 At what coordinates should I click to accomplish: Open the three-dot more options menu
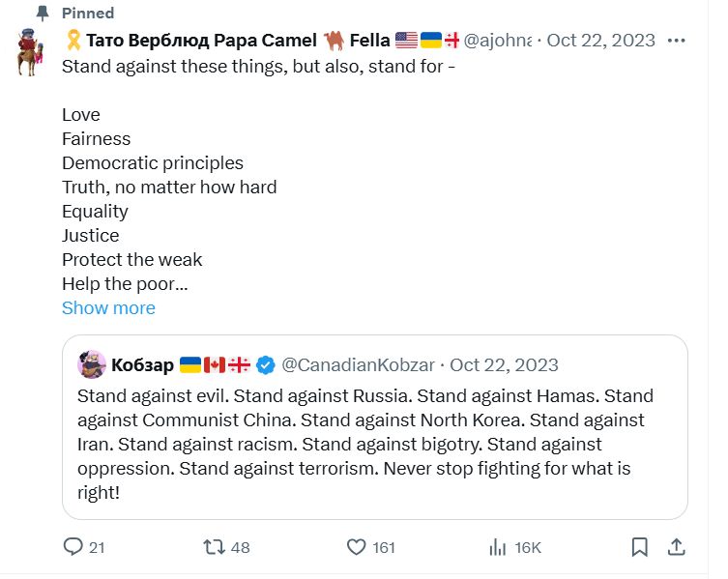coord(677,41)
